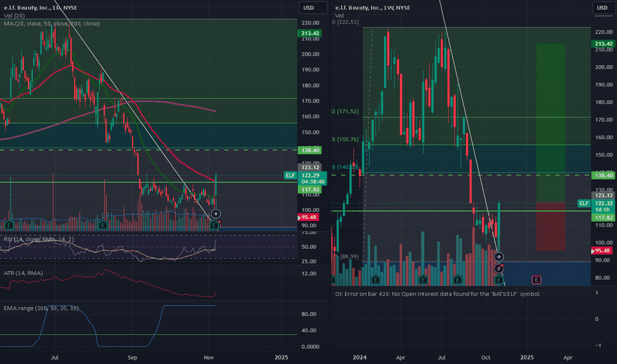Click the red 95.48 price label on daily chart

point(308,217)
